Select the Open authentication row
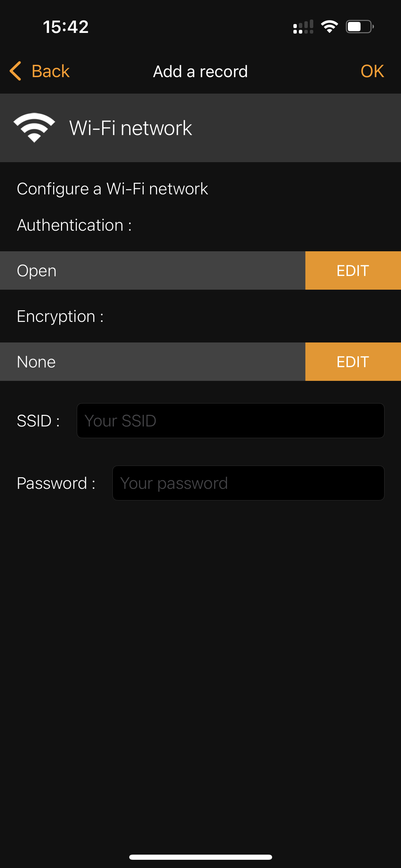 [153, 270]
